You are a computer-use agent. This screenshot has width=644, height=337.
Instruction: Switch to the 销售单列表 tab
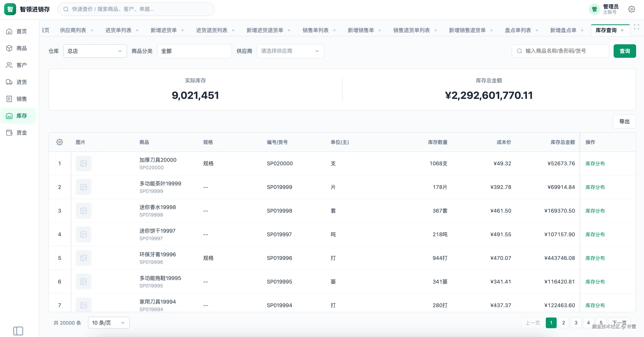tap(315, 30)
